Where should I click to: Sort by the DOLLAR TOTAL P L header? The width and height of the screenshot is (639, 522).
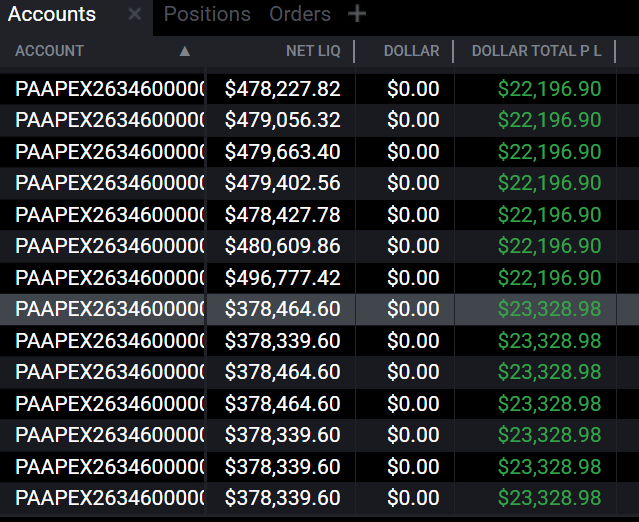tap(536, 51)
